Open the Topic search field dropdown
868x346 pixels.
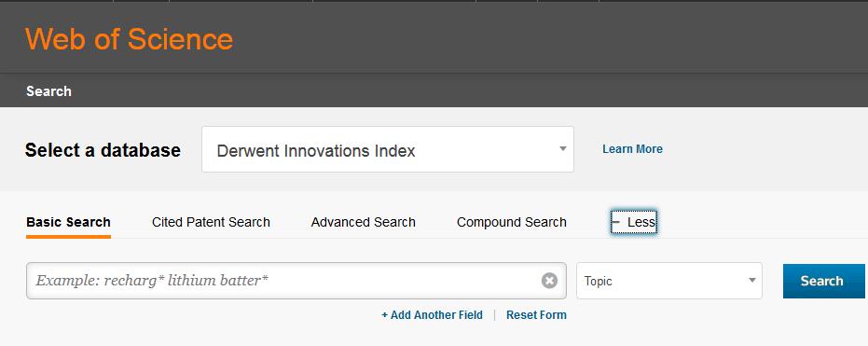point(669,281)
